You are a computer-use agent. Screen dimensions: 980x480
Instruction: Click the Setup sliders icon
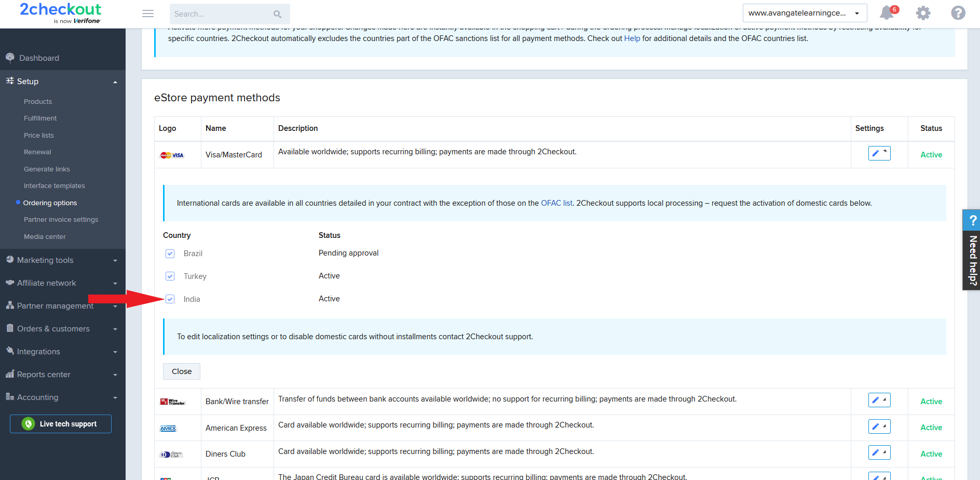click(x=10, y=81)
